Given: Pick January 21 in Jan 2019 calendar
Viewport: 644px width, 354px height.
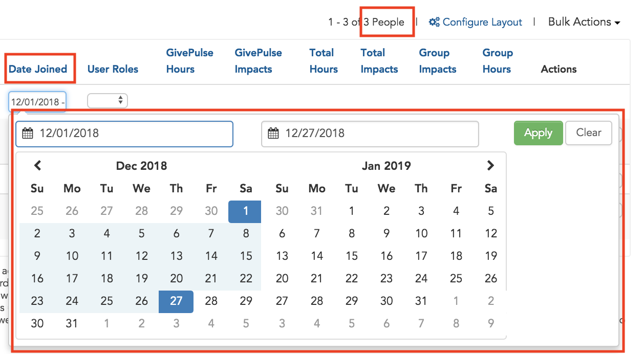Looking at the screenshot, I should click(317, 279).
